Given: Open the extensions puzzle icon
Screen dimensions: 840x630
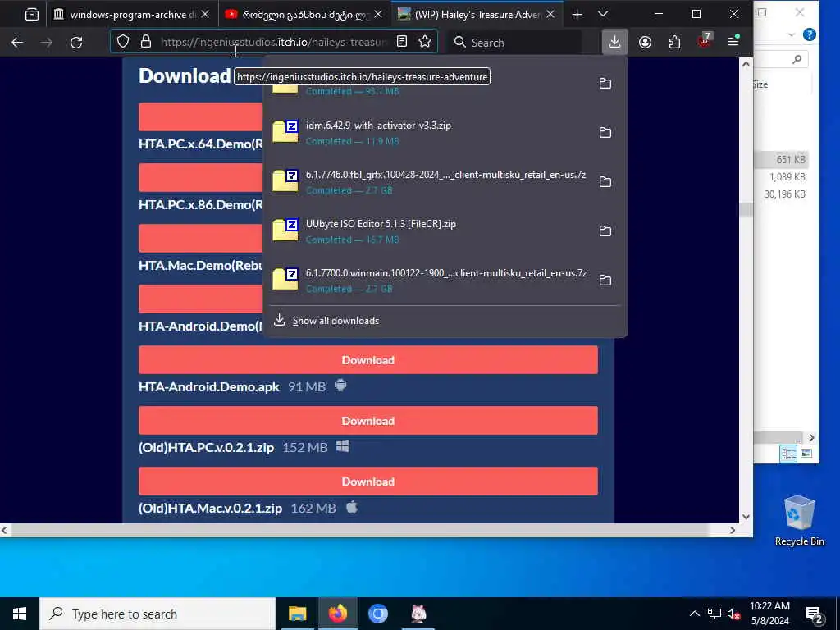Looking at the screenshot, I should [x=674, y=42].
